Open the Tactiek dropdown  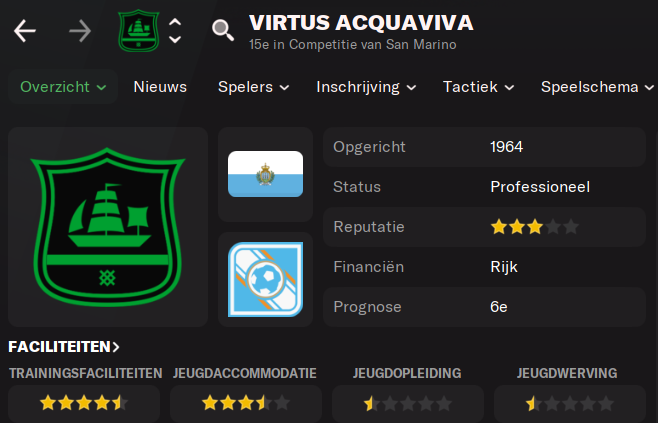[x=478, y=87]
